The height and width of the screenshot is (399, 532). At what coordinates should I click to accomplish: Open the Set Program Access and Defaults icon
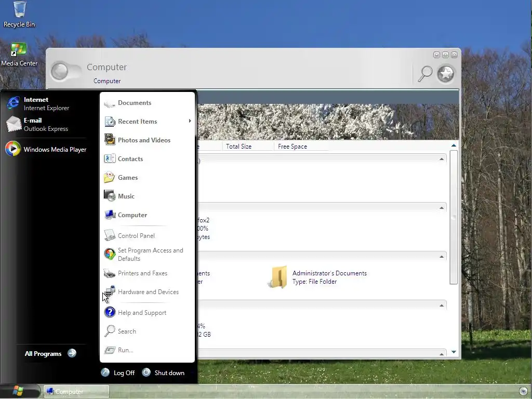click(110, 254)
